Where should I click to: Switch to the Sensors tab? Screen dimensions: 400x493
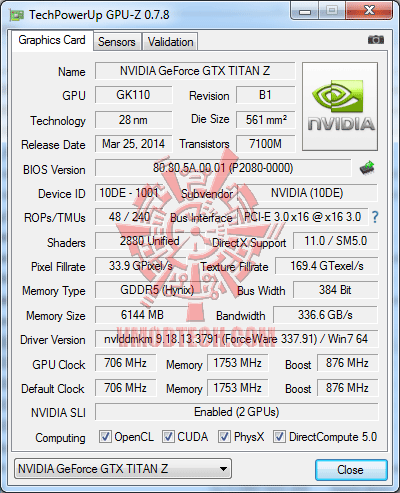pos(117,42)
